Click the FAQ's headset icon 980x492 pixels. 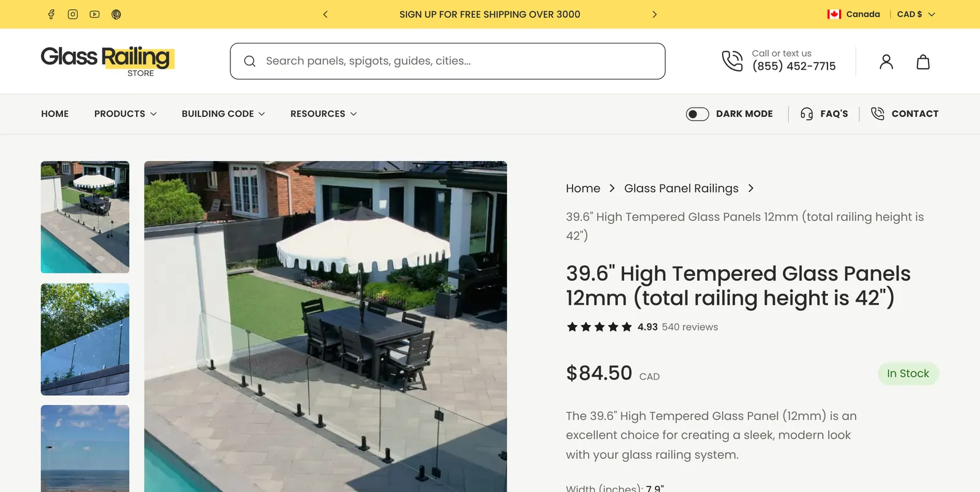tap(807, 114)
